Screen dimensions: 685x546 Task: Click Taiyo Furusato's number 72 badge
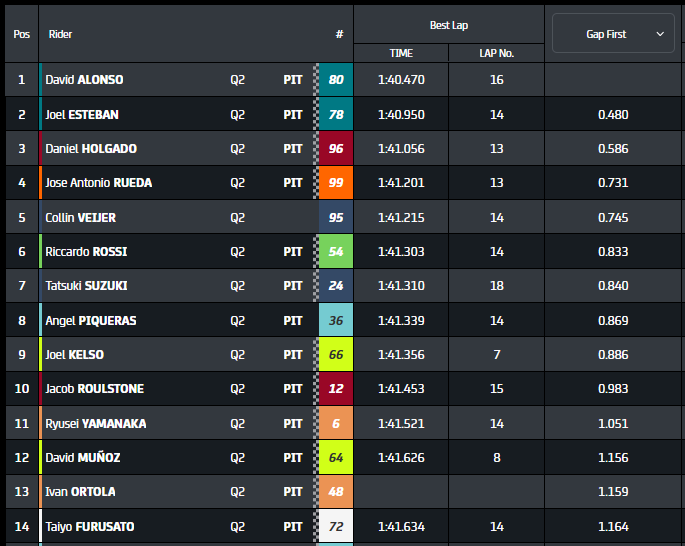click(x=335, y=527)
